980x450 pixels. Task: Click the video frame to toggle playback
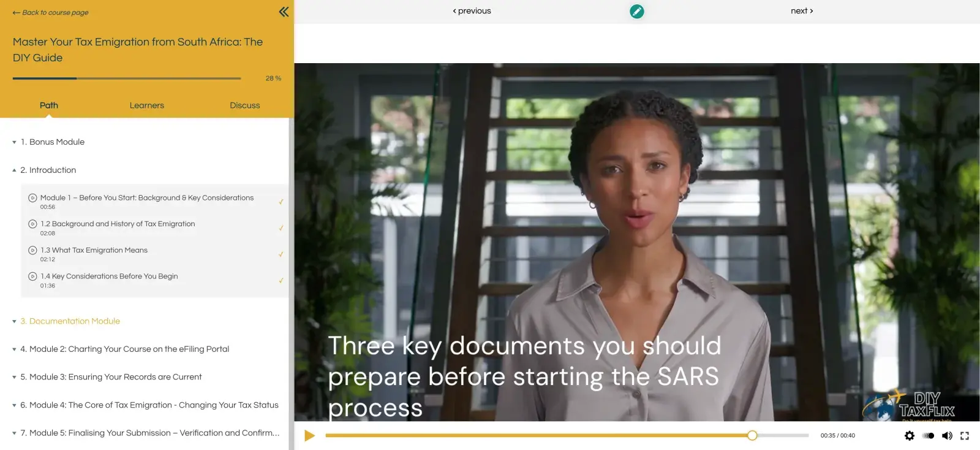(x=637, y=242)
